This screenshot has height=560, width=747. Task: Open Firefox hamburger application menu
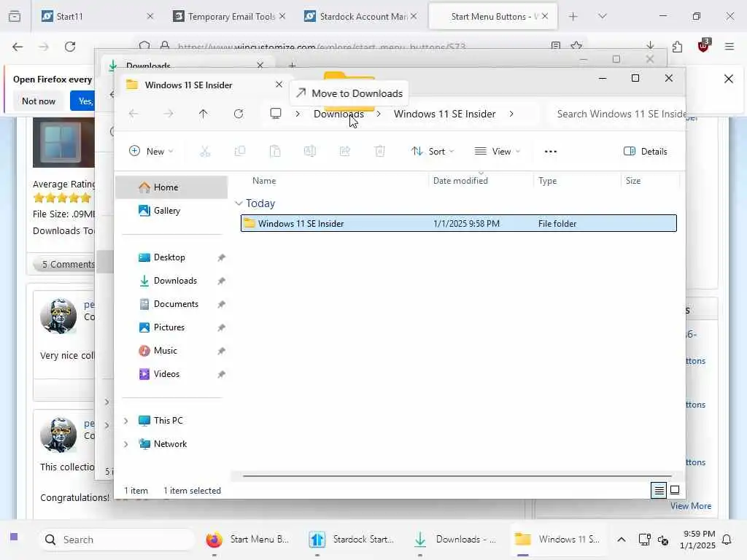tap(729, 47)
